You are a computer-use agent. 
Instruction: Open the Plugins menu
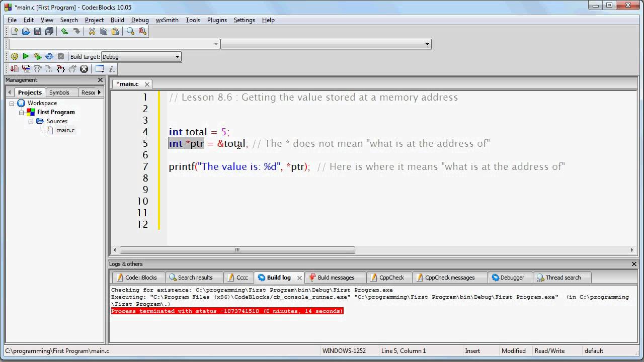point(217,20)
